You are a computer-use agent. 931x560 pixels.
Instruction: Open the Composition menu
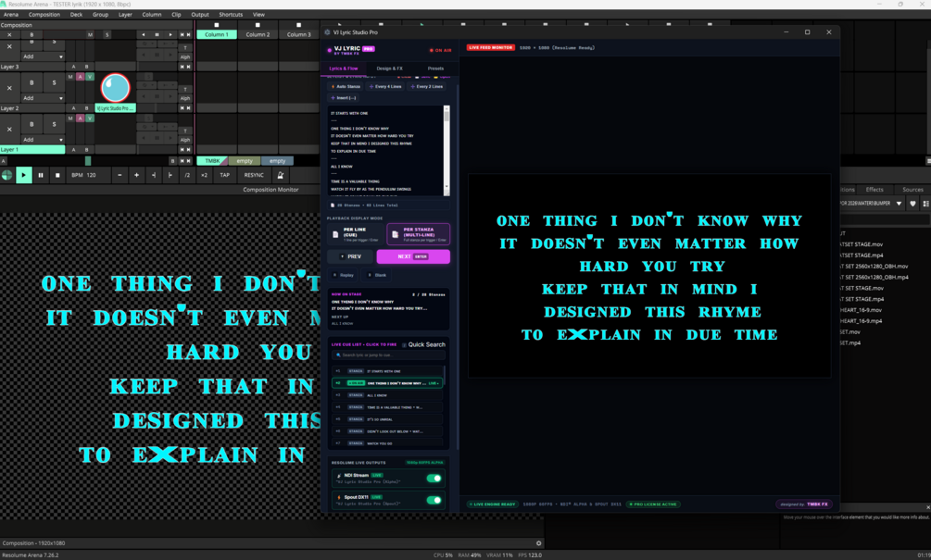44,14
